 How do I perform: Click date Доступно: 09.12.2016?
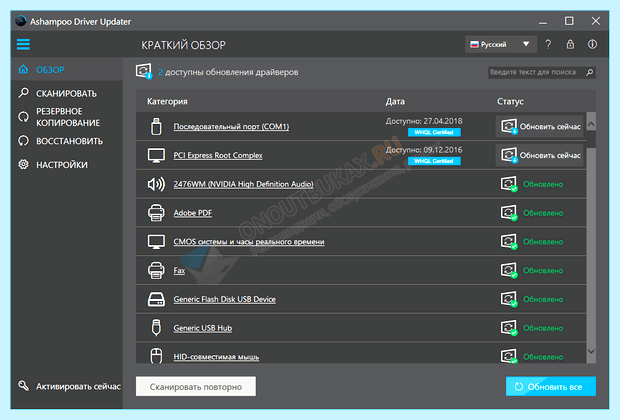(424, 150)
